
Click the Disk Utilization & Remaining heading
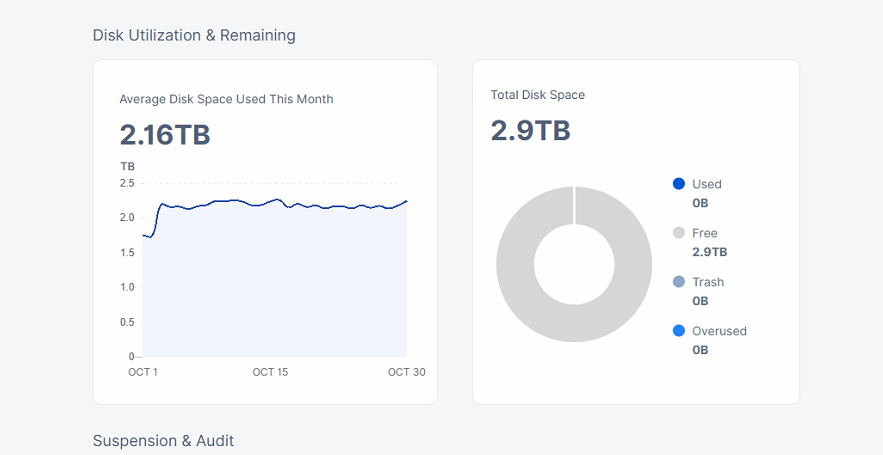(x=194, y=35)
